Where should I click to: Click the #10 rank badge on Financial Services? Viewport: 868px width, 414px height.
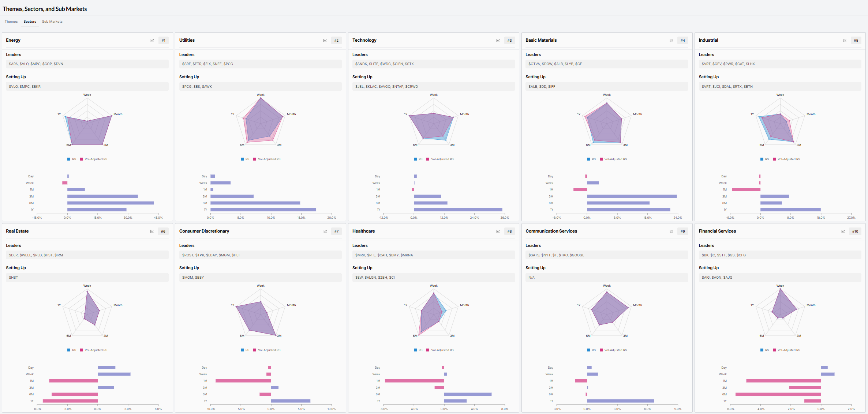coord(855,232)
